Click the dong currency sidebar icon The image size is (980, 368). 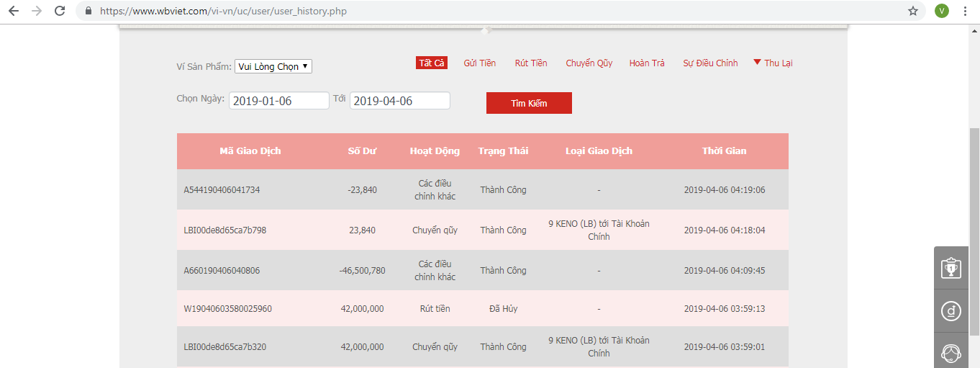coord(951,311)
